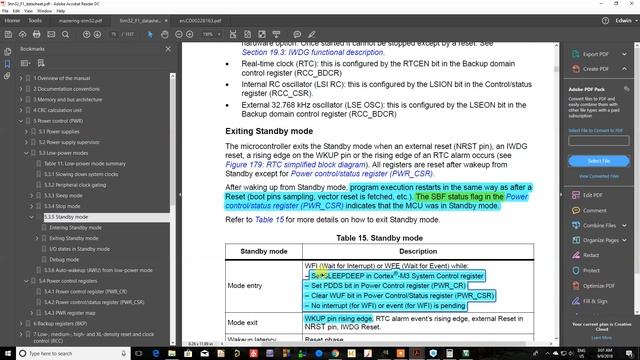The width and height of the screenshot is (640, 360).
Task: Collapse bookmark 5.3.5 Standby mode
Action: click(x=32, y=217)
